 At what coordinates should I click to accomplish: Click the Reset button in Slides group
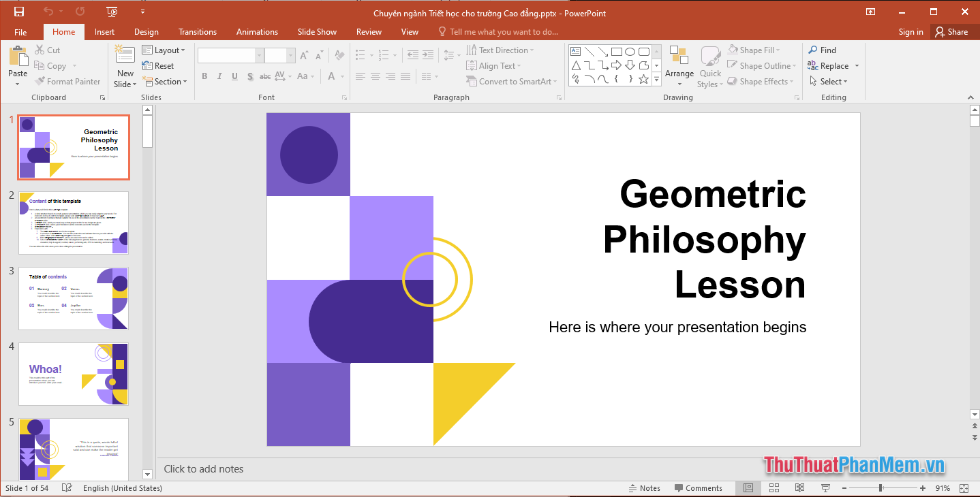pyautogui.click(x=158, y=65)
